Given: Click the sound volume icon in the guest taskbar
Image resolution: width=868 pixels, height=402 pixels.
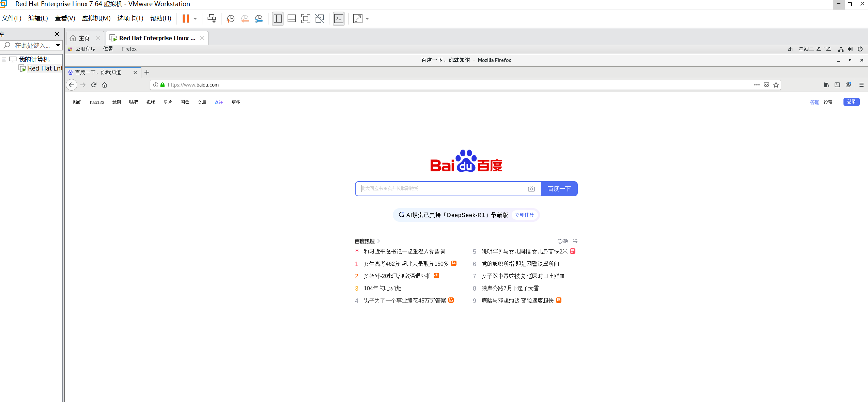Looking at the screenshot, I should (850, 49).
